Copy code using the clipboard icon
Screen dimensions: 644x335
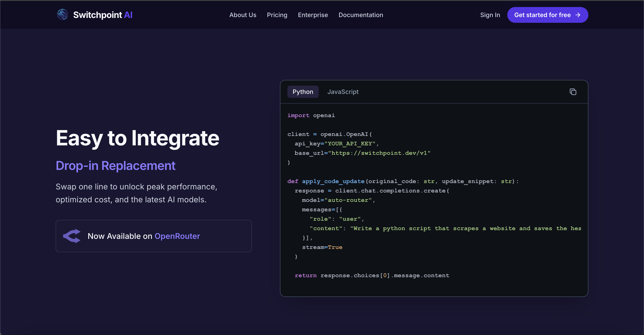tap(573, 92)
